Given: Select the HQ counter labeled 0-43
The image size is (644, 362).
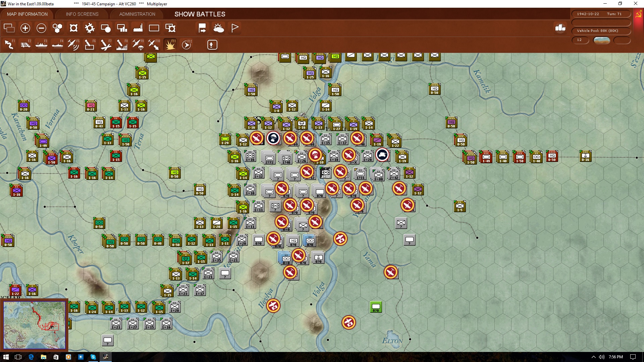Looking at the screenshot, I should pos(99,123).
